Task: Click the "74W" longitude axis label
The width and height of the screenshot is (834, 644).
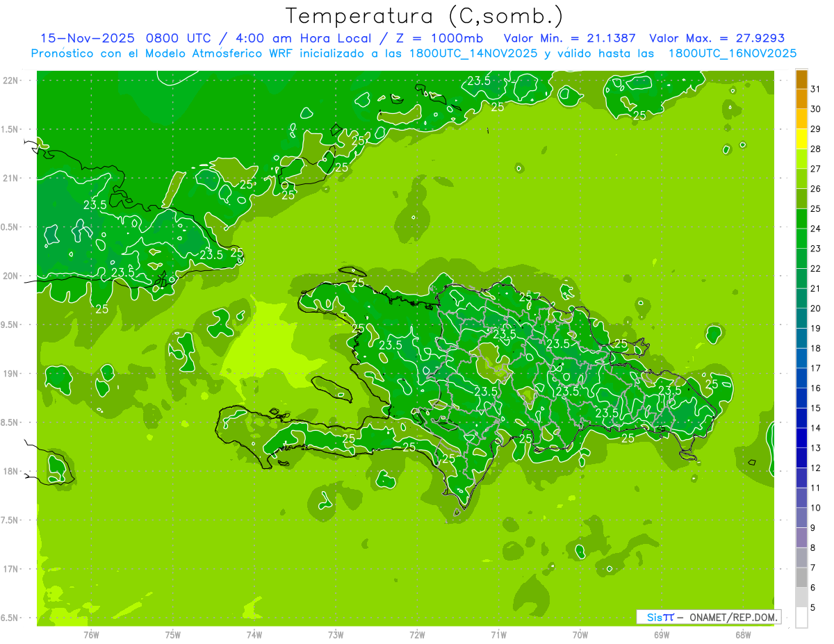Action: (x=254, y=634)
